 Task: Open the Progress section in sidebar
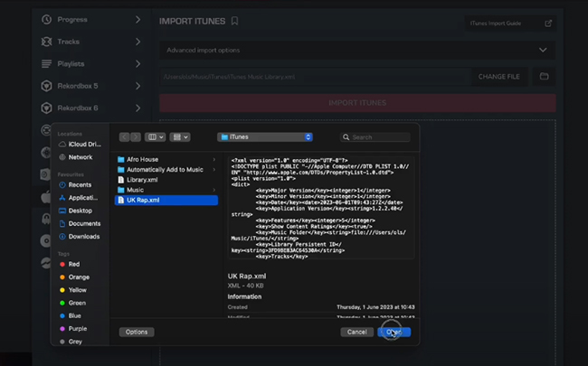click(91, 20)
